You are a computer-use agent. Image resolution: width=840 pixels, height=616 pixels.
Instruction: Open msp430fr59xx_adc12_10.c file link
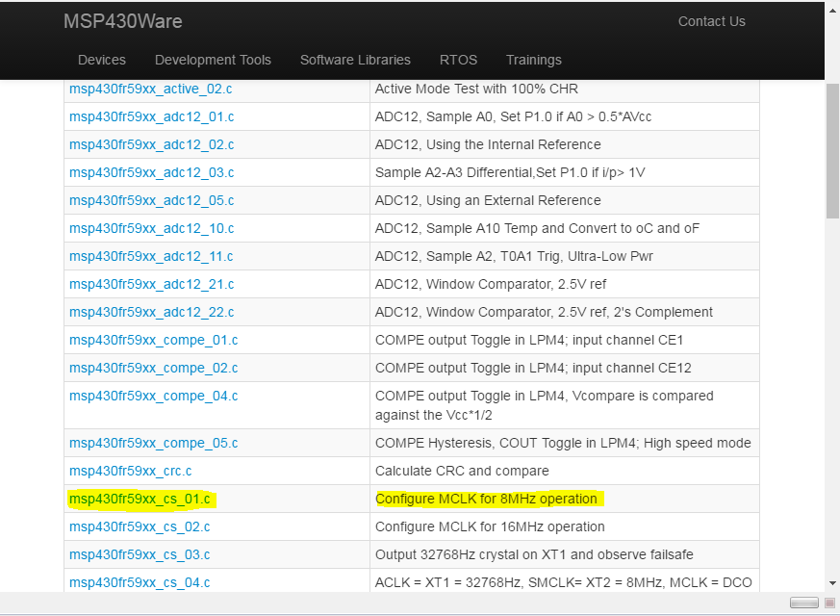coord(152,228)
